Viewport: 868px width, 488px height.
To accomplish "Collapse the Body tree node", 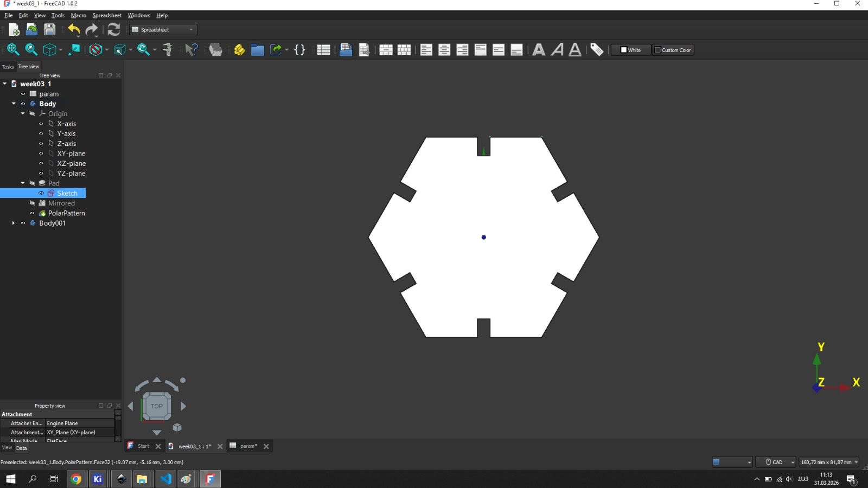I will [13, 104].
